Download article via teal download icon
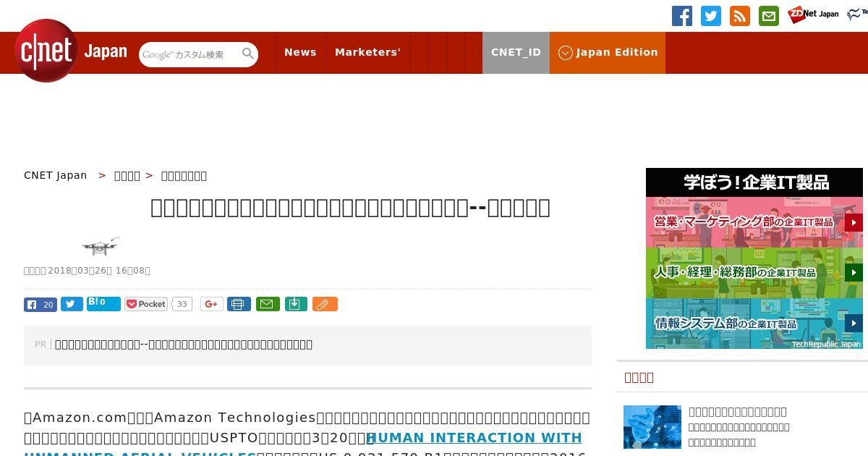 pyautogui.click(x=296, y=304)
